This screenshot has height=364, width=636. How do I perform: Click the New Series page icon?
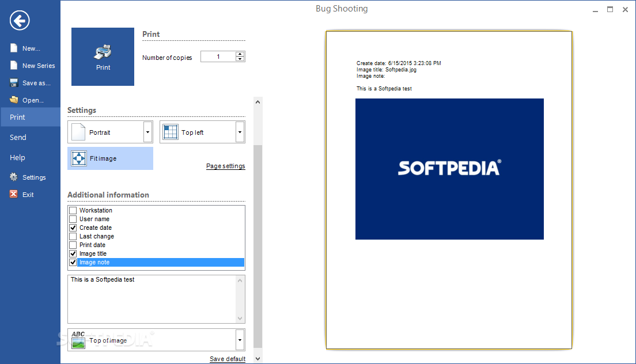[x=14, y=65]
